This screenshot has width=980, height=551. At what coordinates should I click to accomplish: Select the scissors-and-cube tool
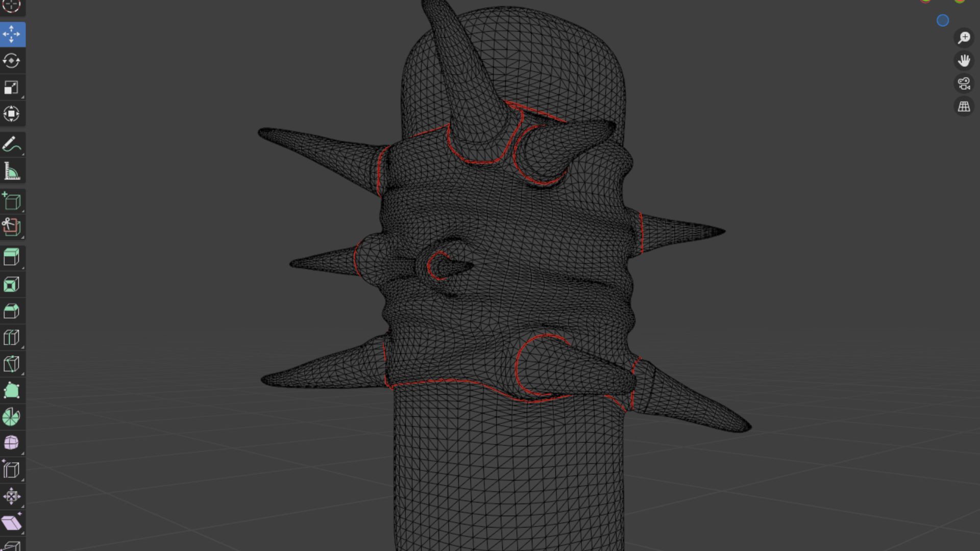click(12, 227)
